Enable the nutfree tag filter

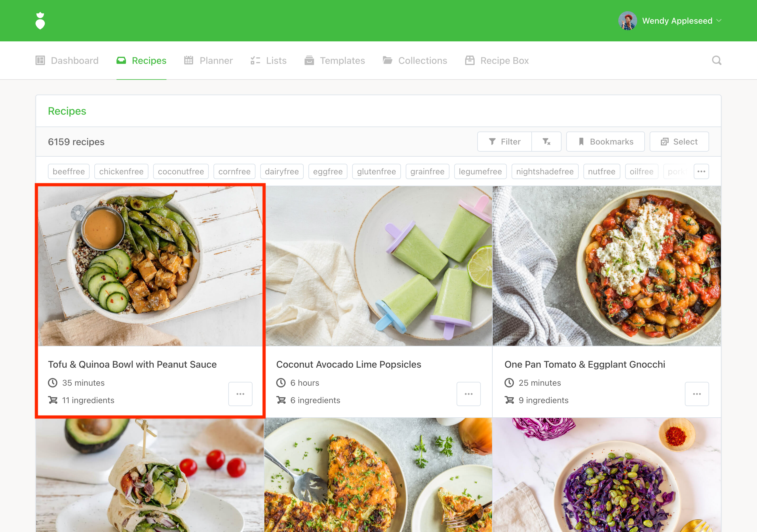point(601,171)
